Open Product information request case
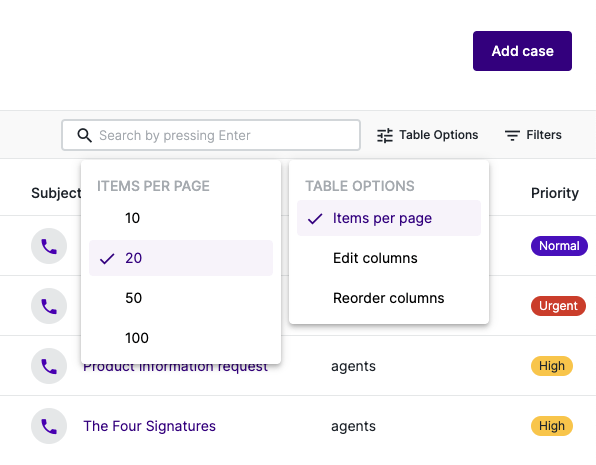The height and width of the screenshot is (465, 596). tap(175, 368)
